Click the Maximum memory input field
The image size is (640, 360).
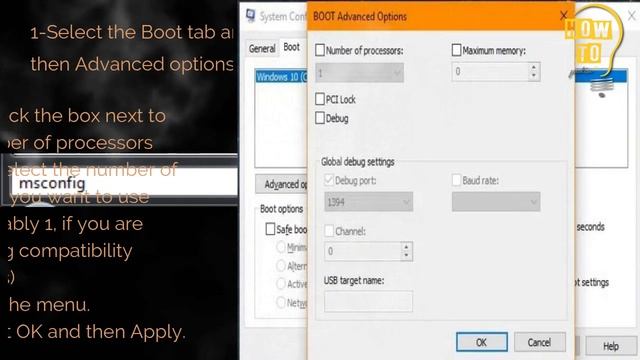[x=490, y=72]
